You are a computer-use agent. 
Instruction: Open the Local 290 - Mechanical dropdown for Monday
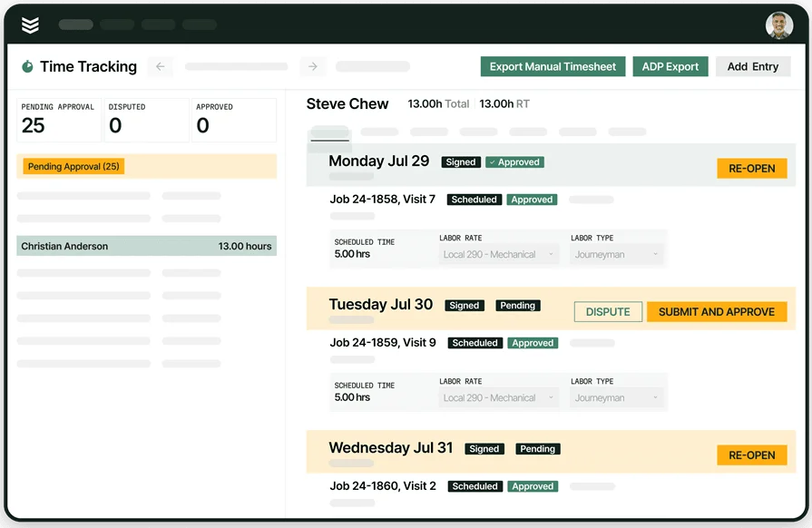click(498, 254)
